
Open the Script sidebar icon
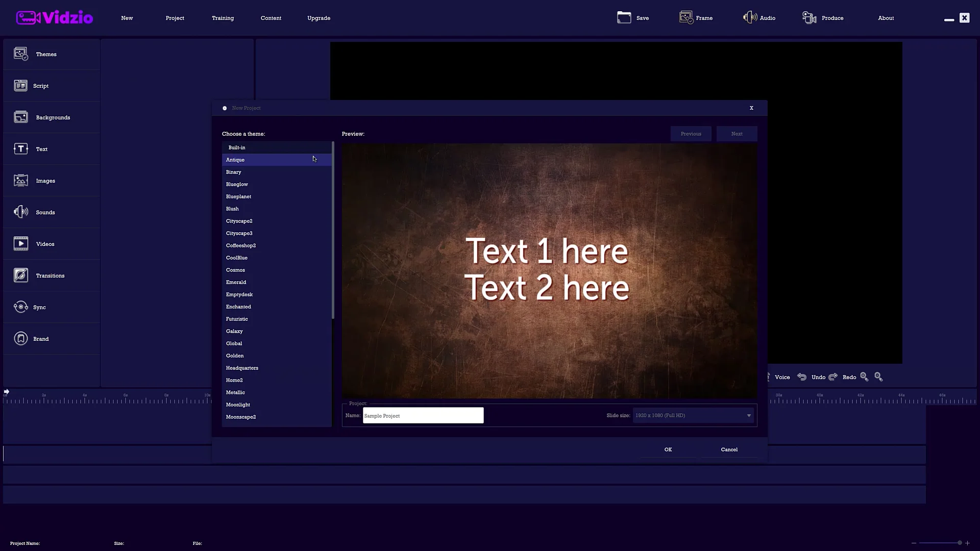click(21, 85)
